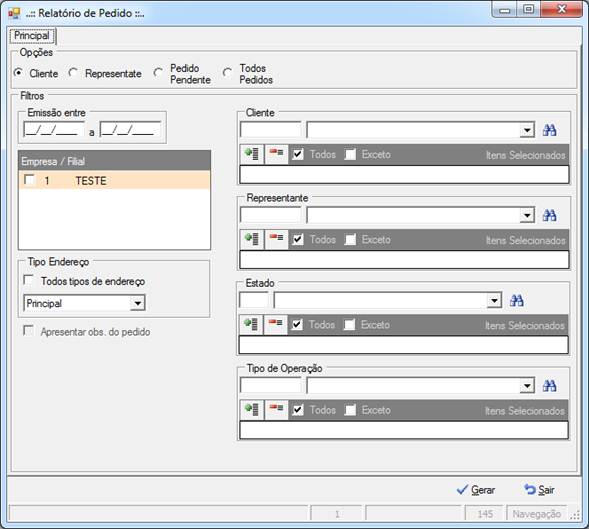Click the Empresa / Filial column header
The width and height of the screenshot is (589, 529).
(114, 161)
